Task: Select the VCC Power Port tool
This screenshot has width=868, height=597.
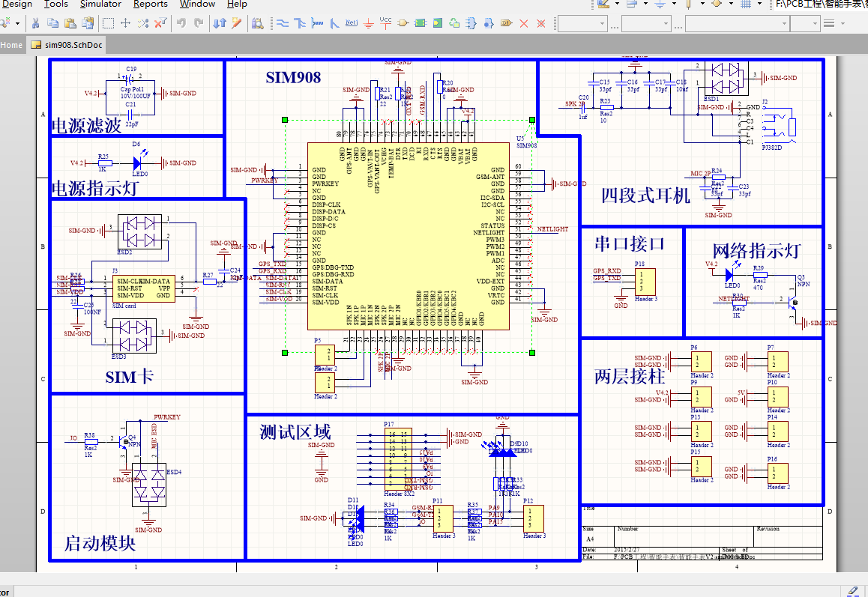Action: [x=386, y=23]
